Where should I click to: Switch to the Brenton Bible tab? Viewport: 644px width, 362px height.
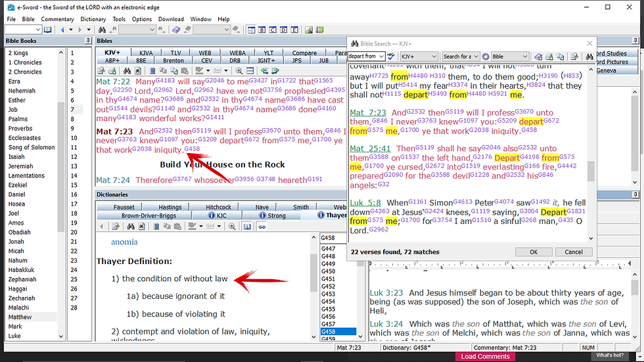(173, 60)
